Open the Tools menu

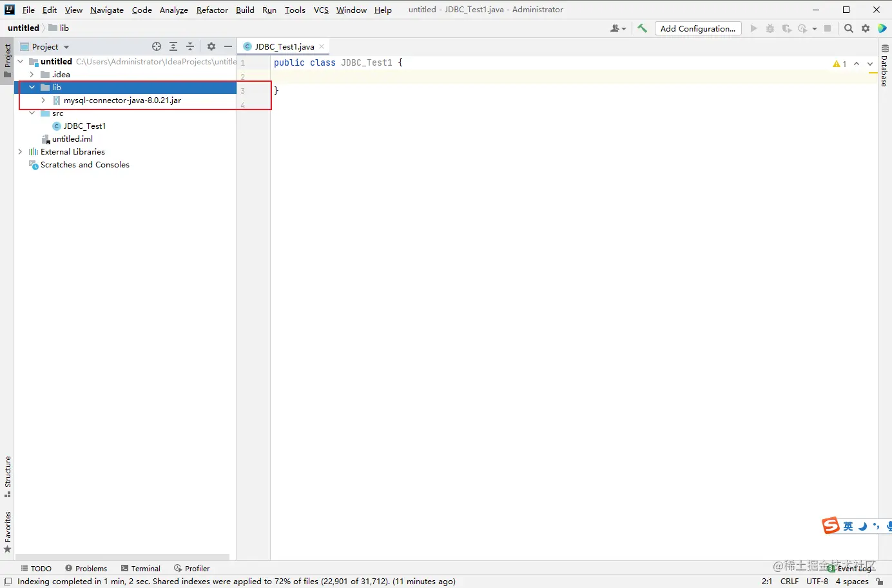tap(295, 10)
